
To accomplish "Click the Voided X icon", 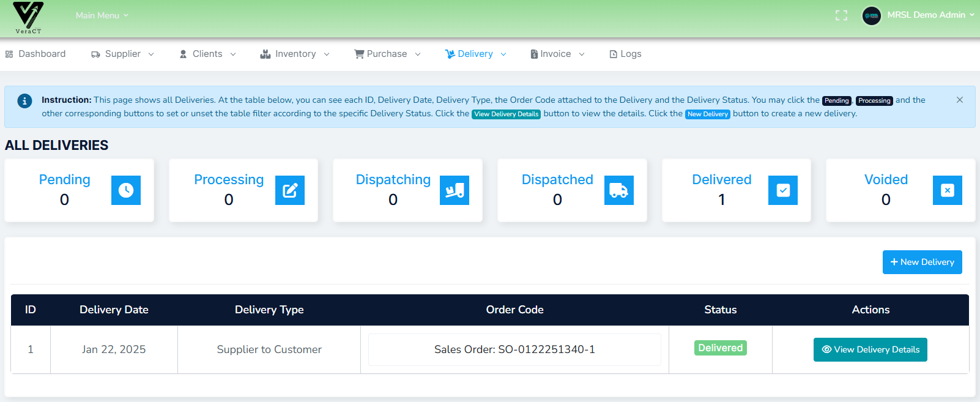I will coord(948,190).
